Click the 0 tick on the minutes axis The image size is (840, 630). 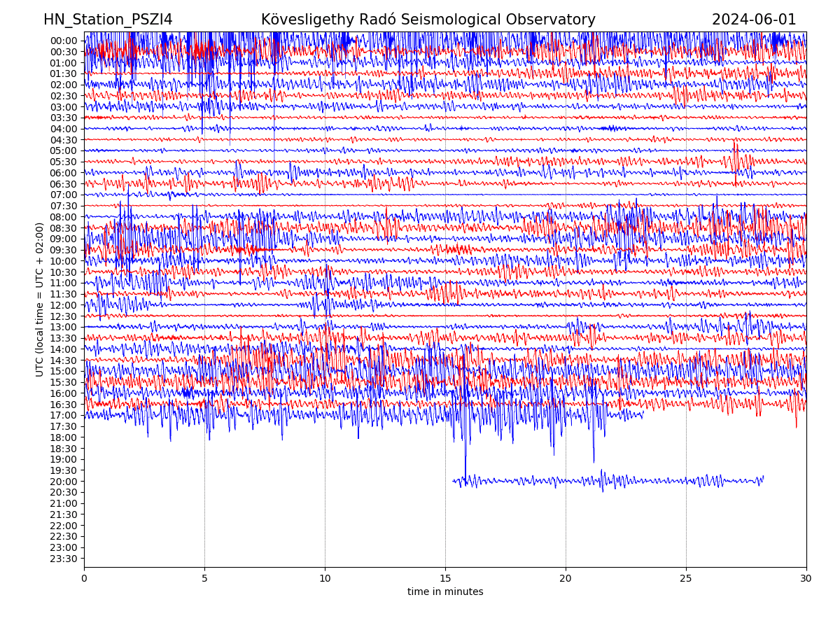(x=84, y=578)
